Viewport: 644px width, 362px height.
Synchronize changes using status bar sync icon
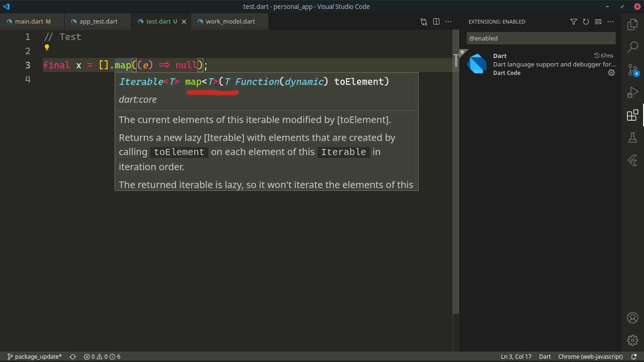coord(73,357)
